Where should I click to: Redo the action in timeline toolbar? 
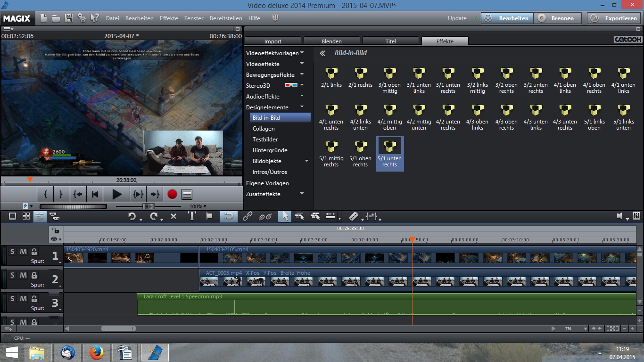pos(153,216)
